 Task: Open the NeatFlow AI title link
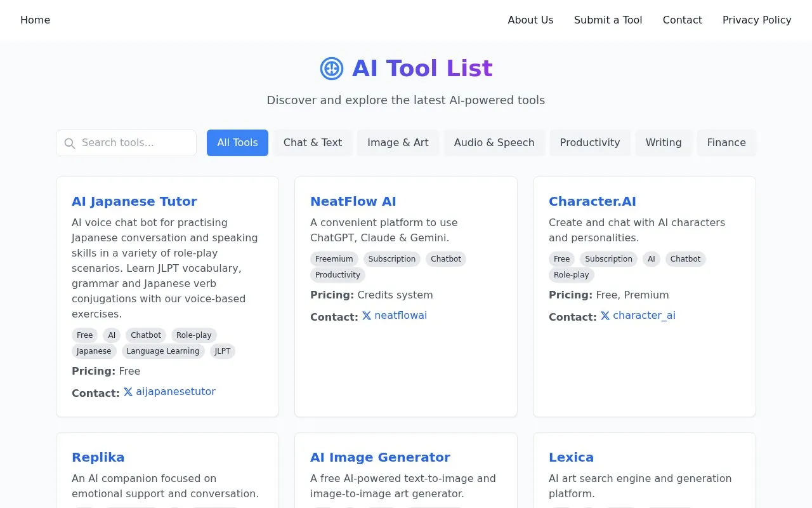click(353, 201)
